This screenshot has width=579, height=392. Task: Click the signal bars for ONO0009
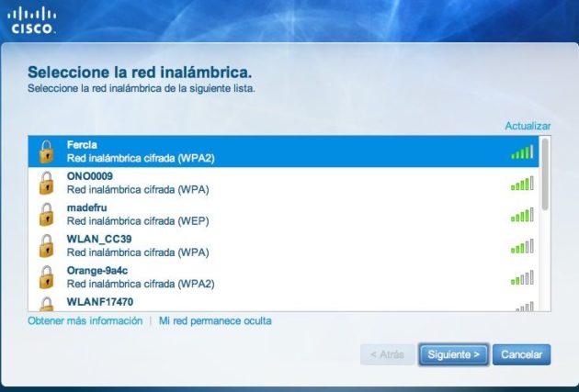point(521,184)
